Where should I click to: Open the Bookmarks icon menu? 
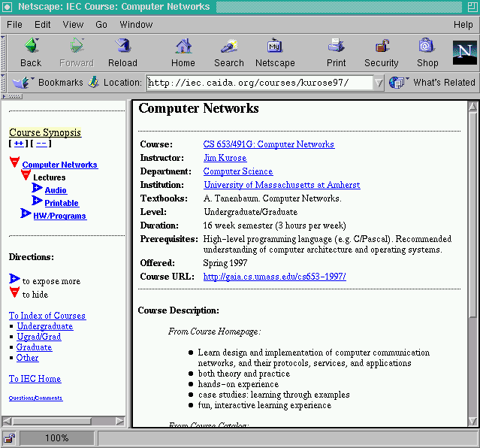22,82
